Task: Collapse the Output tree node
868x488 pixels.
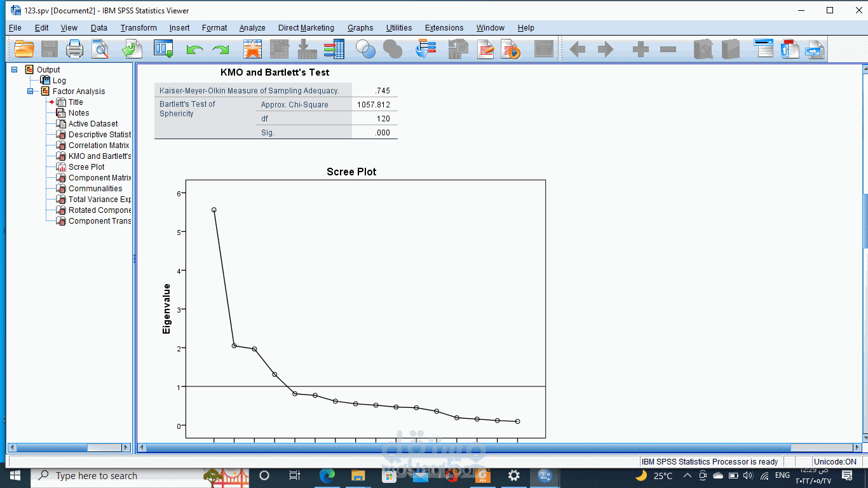Action: (x=15, y=70)
